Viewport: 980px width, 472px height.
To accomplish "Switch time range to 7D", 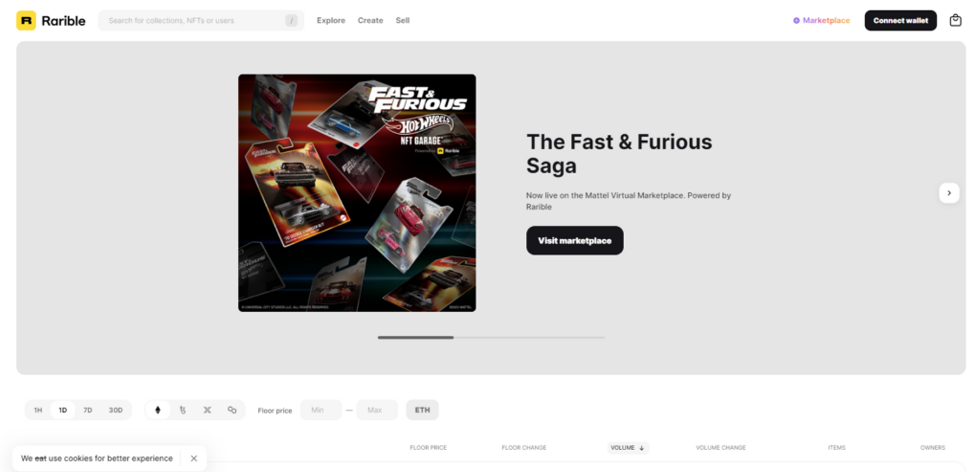I will click(88, 410).
